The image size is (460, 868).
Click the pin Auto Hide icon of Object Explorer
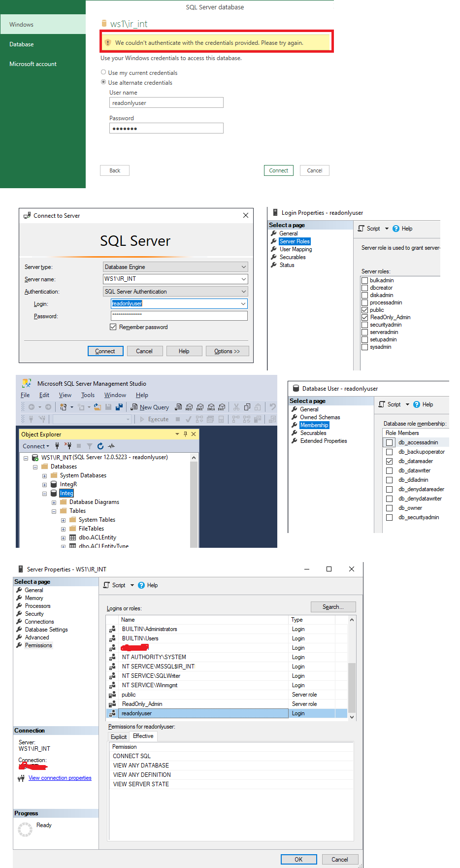click(x=185, y=434)
